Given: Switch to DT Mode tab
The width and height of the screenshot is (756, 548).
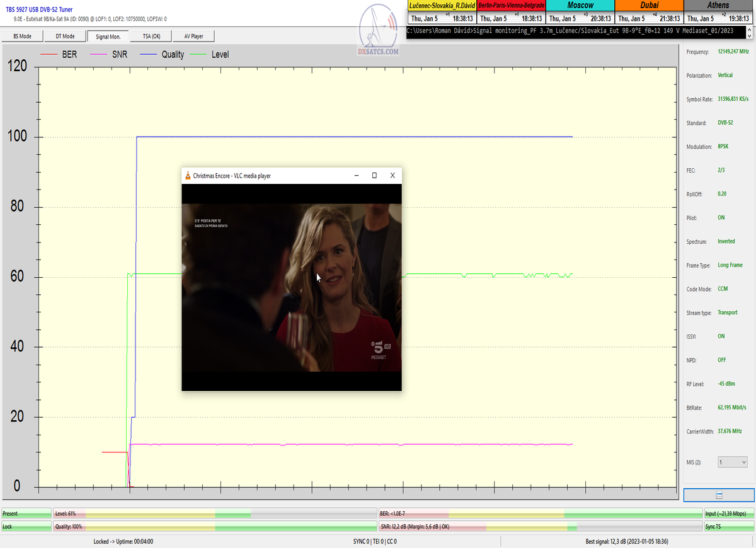Looking at the screenshot, I should click(x=65, y=37).
